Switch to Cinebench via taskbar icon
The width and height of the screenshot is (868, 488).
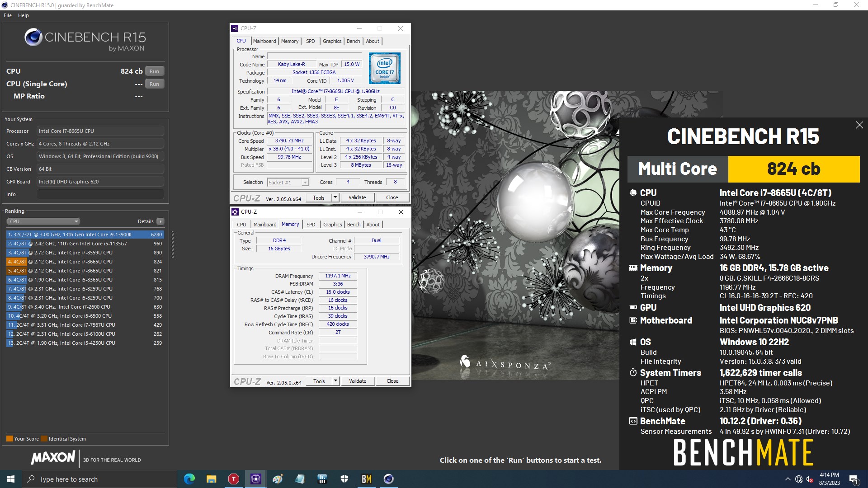coord(388,479)
